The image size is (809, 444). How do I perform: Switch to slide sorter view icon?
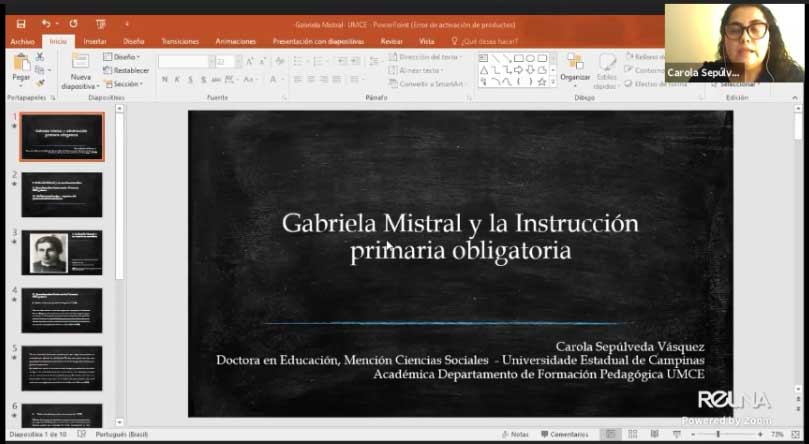pos(630,434)
